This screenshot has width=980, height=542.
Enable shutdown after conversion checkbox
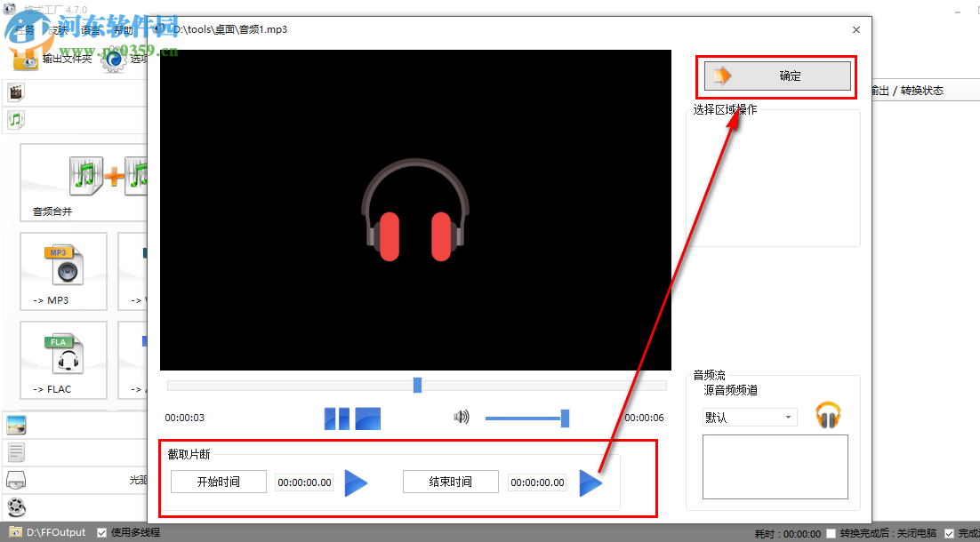pos(831,531)
